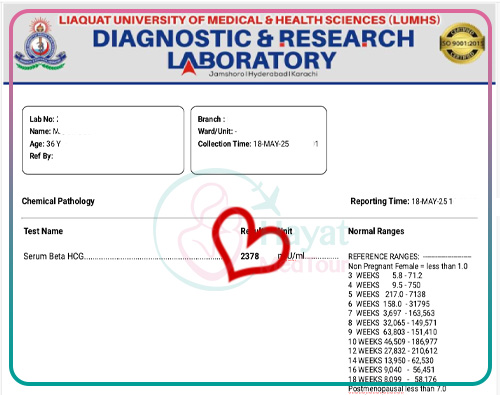Click the "Chemical Pathology" section heading

(58, 201)
